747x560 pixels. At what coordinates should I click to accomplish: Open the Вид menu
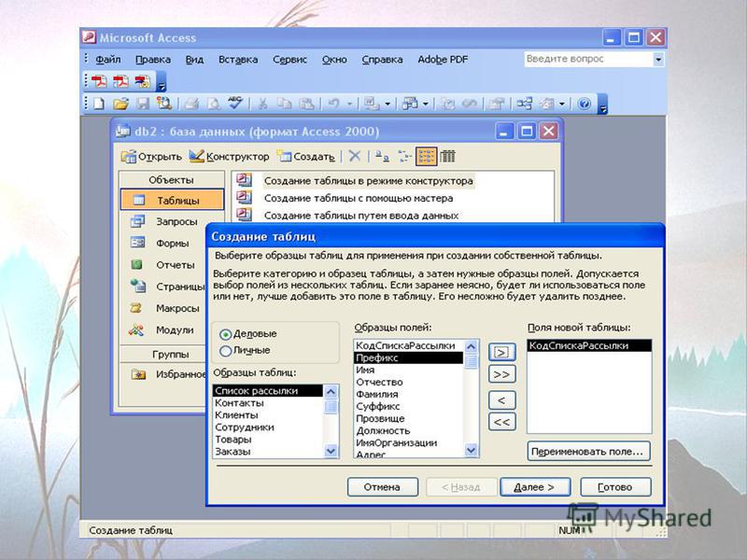pos(194,60)
